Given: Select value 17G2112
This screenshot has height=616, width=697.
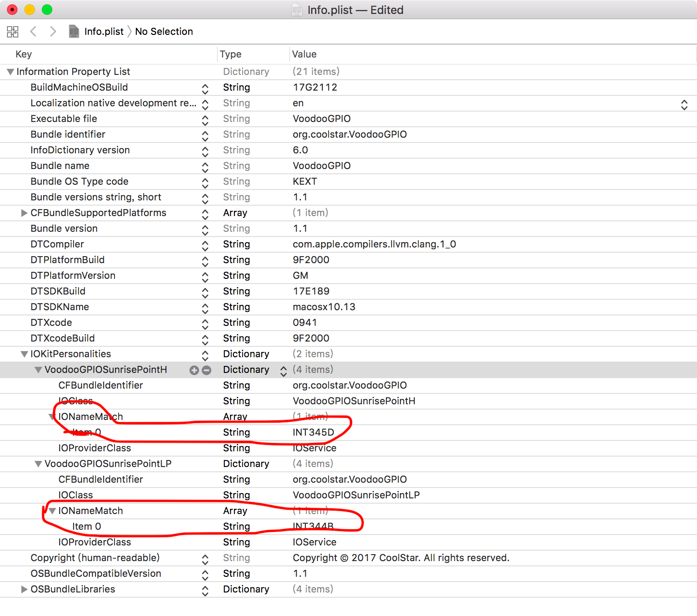Looking at the screenshot, I should (315, 87).
